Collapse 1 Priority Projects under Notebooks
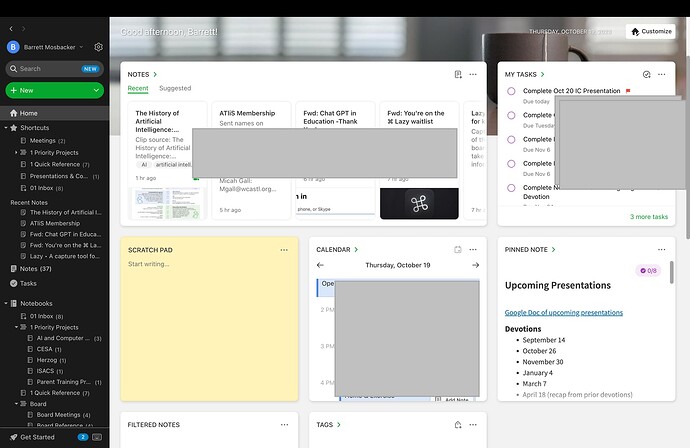 [16, 327]
